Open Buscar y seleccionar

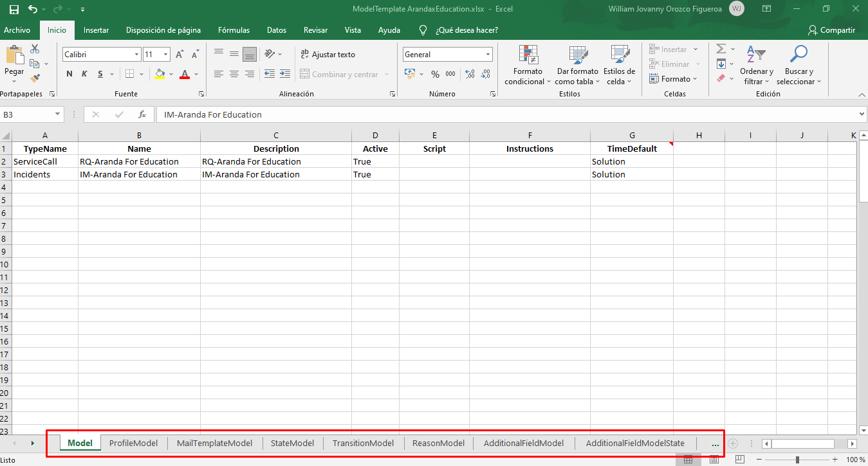pyautogui.click(x=799, y=65)
